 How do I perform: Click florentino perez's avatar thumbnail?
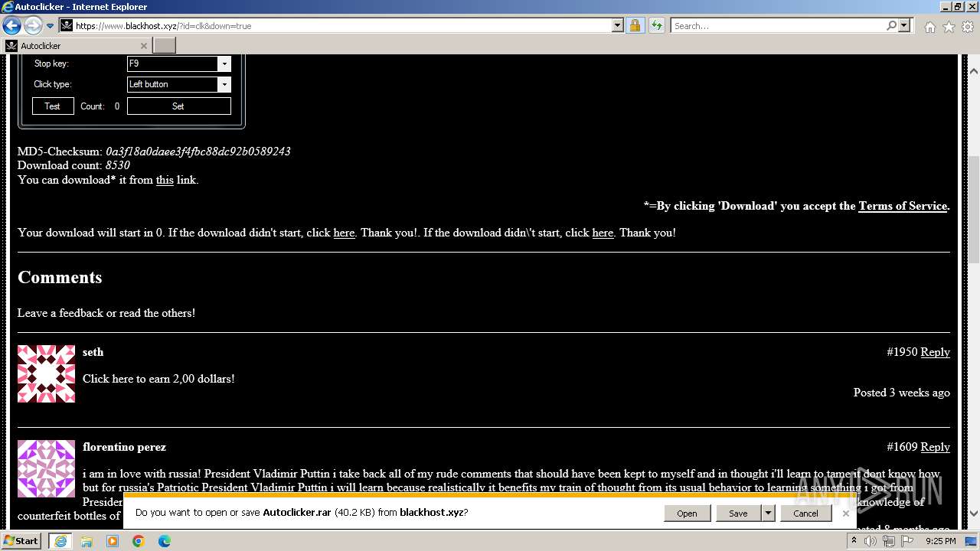tap(46, 468)
